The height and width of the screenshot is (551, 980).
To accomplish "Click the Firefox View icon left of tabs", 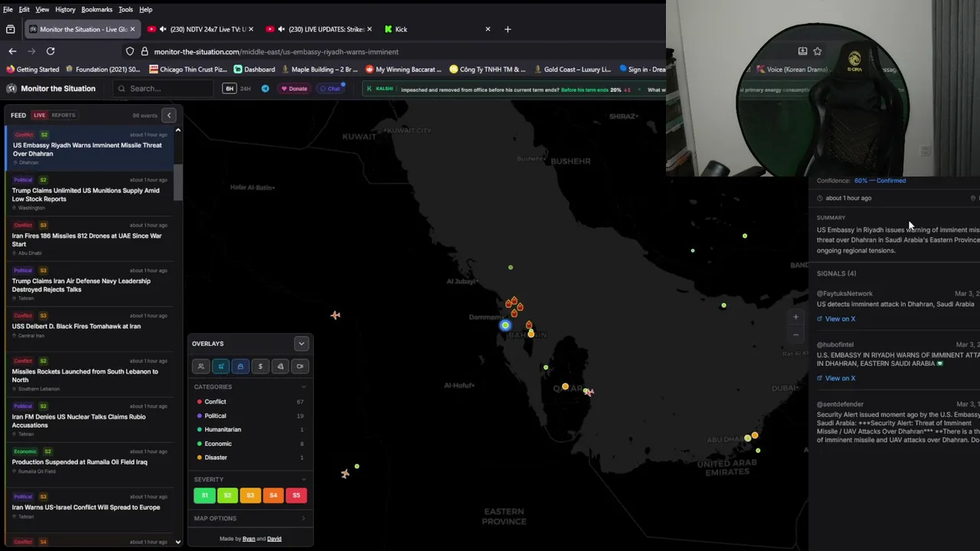I will point(10,29).
